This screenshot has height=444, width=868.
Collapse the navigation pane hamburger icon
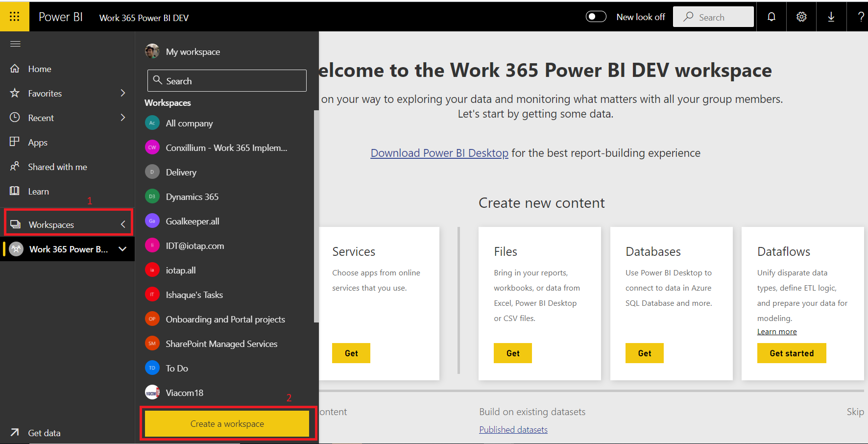(x=15, y=44)
